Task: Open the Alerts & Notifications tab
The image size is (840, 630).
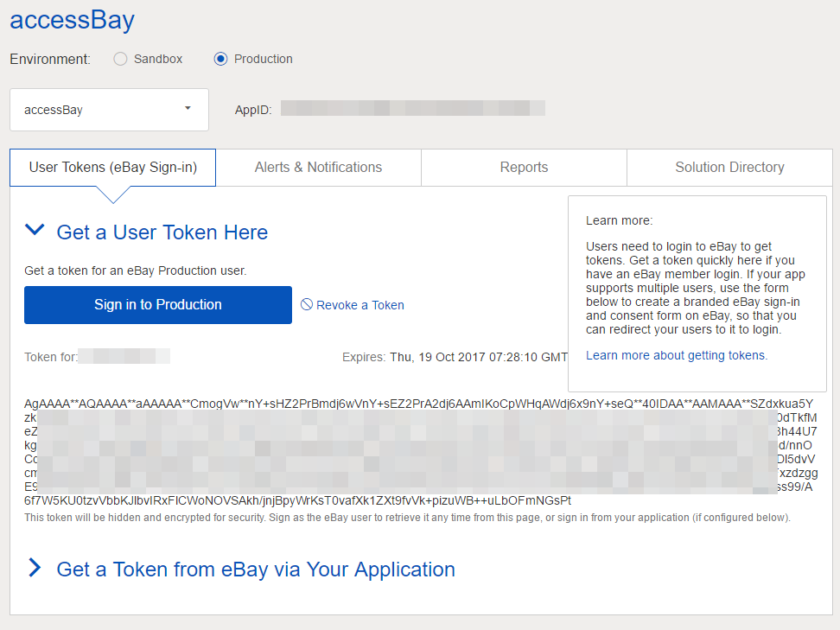Action: pyautogui.click(x=318, y=168)
